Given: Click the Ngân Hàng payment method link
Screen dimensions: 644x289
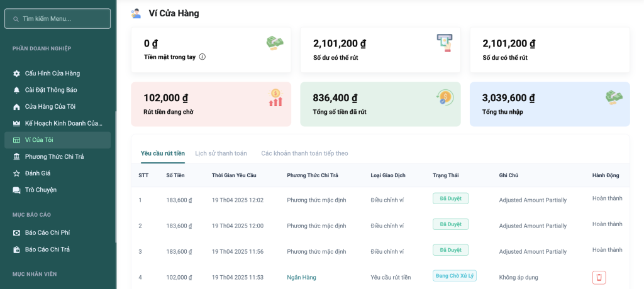Looking at the screenshot, I should coord(301,277).
